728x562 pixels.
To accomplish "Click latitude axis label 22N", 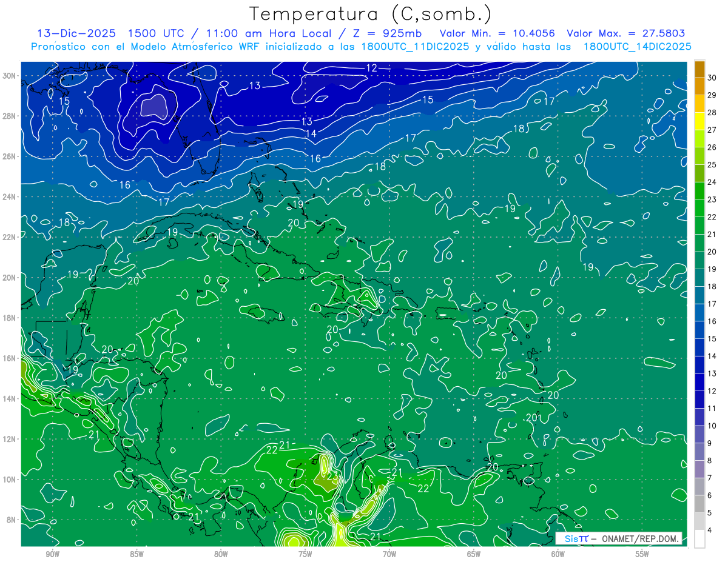I will pos(10,237).
